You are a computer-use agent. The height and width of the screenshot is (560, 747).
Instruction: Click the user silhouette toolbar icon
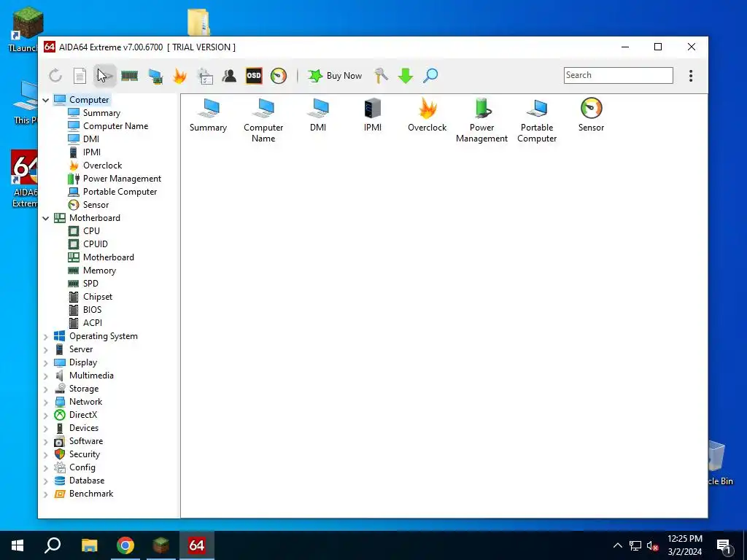[229, 75]
